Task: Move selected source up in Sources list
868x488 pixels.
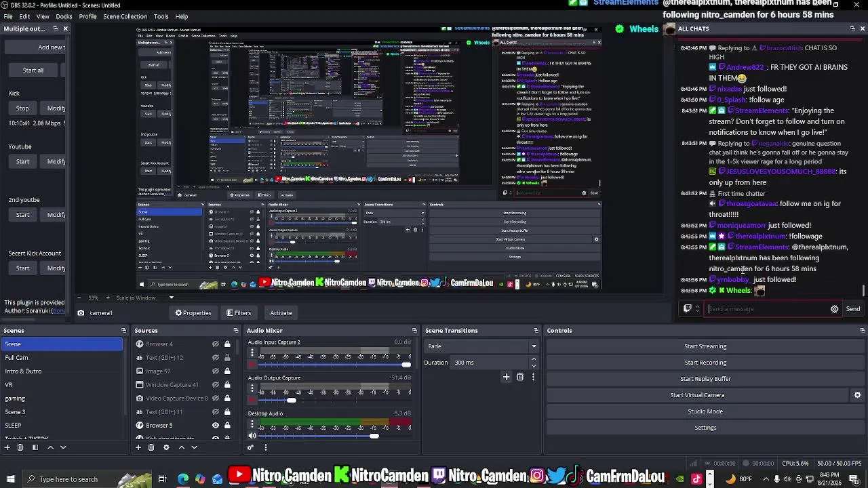Action: [x=181, y=447]
